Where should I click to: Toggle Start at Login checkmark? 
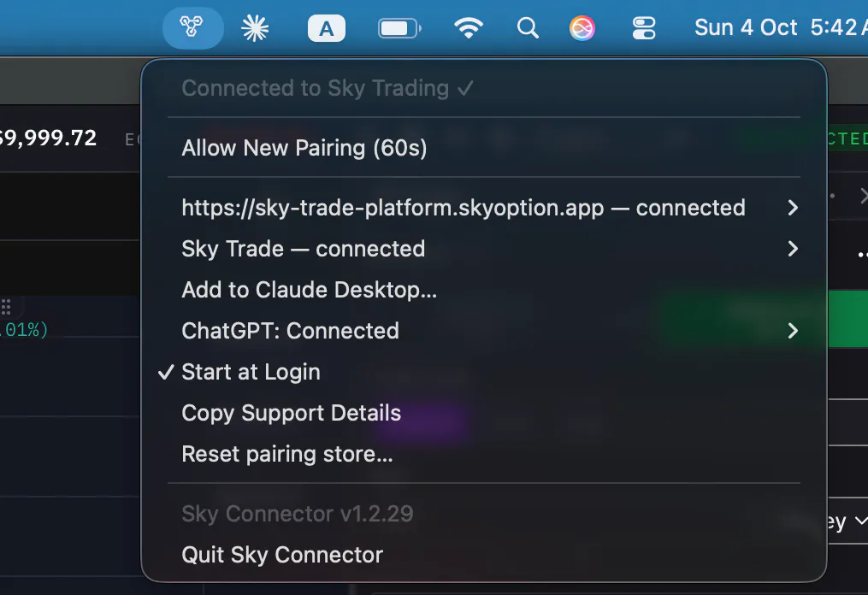click(x=166, y=372)
